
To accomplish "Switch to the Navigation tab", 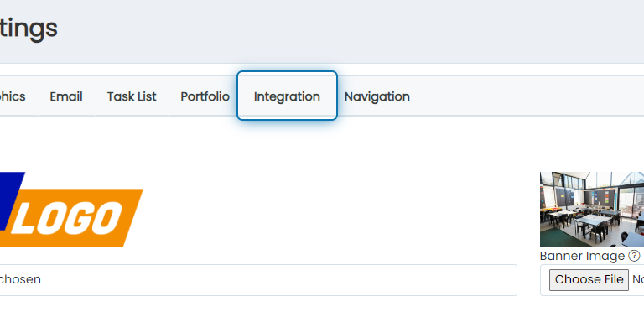I will [x=377, y=96].
